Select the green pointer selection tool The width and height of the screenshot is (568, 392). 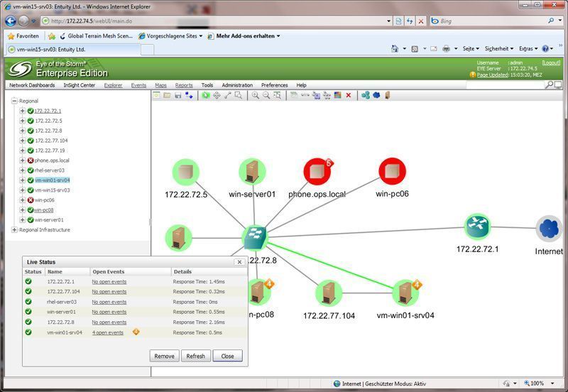pos(206,95)
